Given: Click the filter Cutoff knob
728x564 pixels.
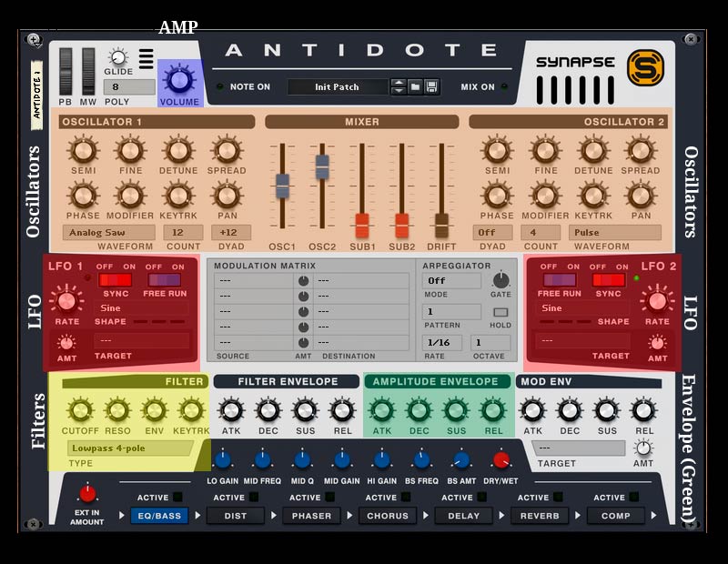Looking at the screenshot, I should click(x=80, y=411).
